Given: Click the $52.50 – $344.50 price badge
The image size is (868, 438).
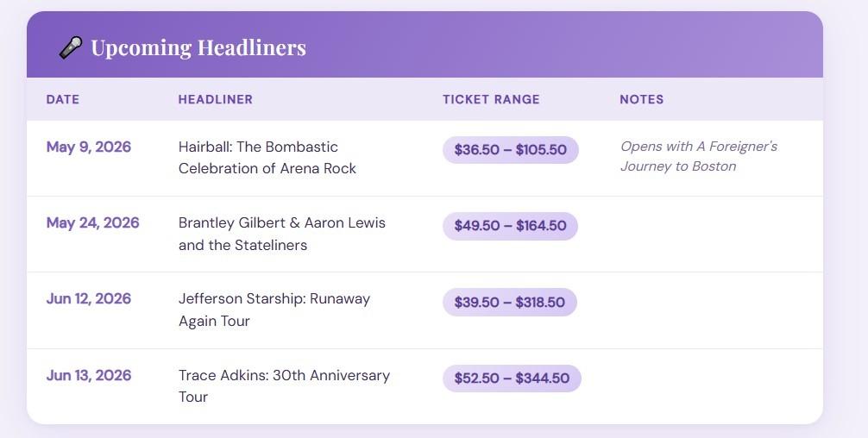Looking at the screenshot, I should tap(512, 379).
